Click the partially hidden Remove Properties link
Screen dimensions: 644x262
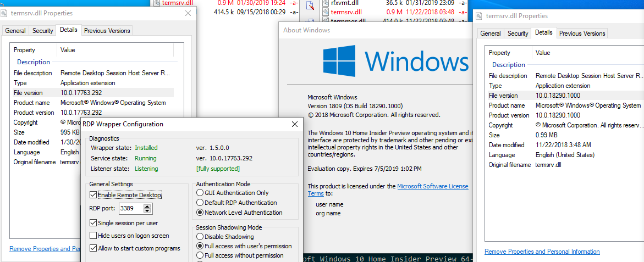point(45,248)
